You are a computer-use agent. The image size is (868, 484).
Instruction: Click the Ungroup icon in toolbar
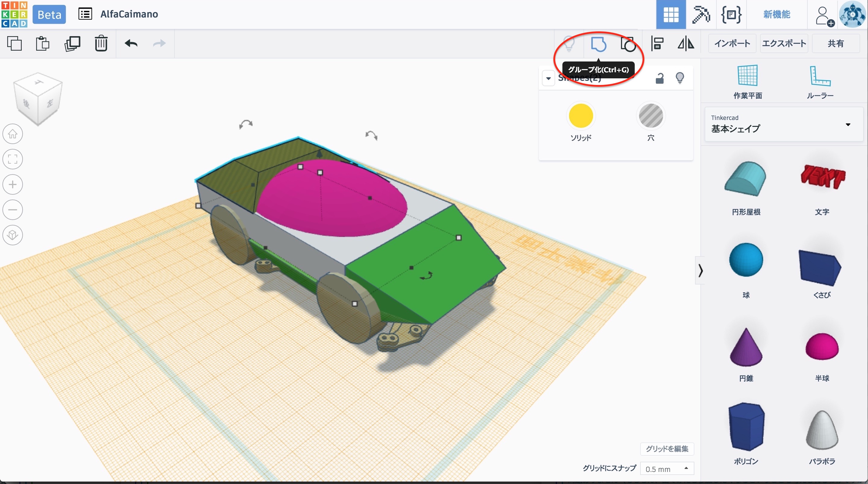point(628,44)
